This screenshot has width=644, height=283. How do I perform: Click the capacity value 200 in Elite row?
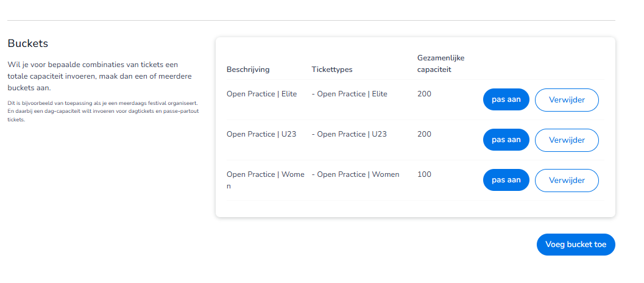(424, 94)
